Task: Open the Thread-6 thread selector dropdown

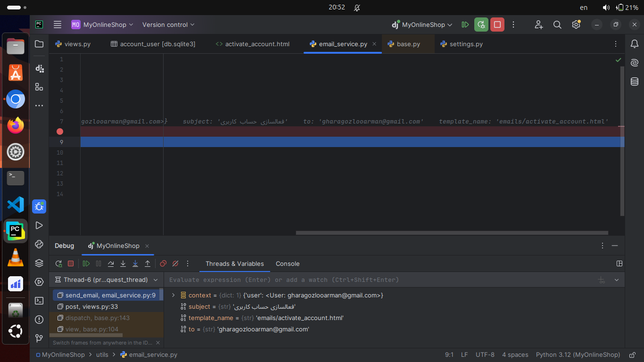Action: pos(107,280)
